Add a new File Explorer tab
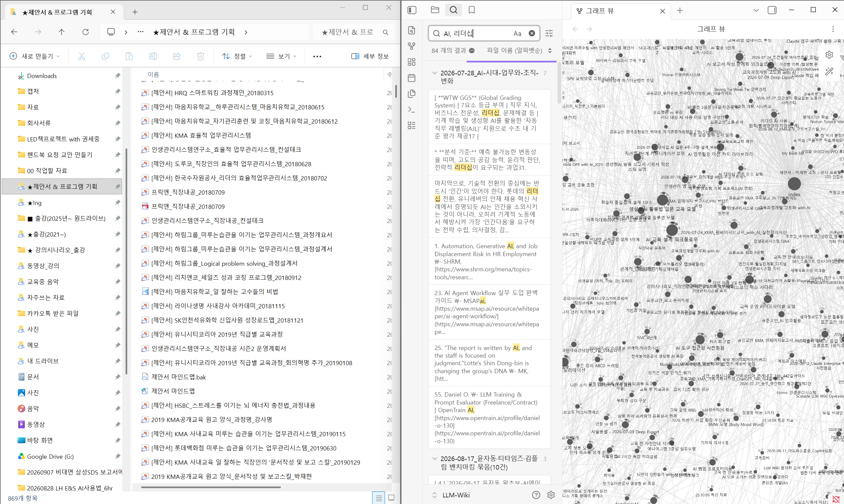Screen dimensions: 844x504 click(135, 12)
